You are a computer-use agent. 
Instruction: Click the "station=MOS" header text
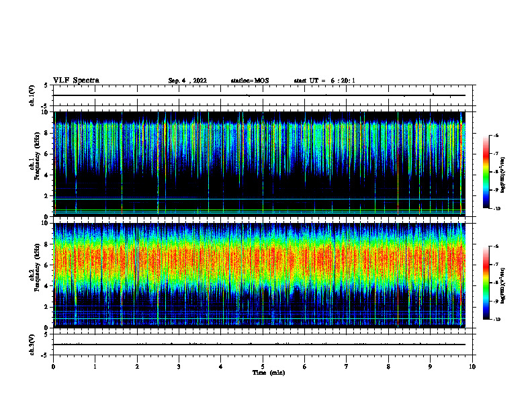click(250, 81)
